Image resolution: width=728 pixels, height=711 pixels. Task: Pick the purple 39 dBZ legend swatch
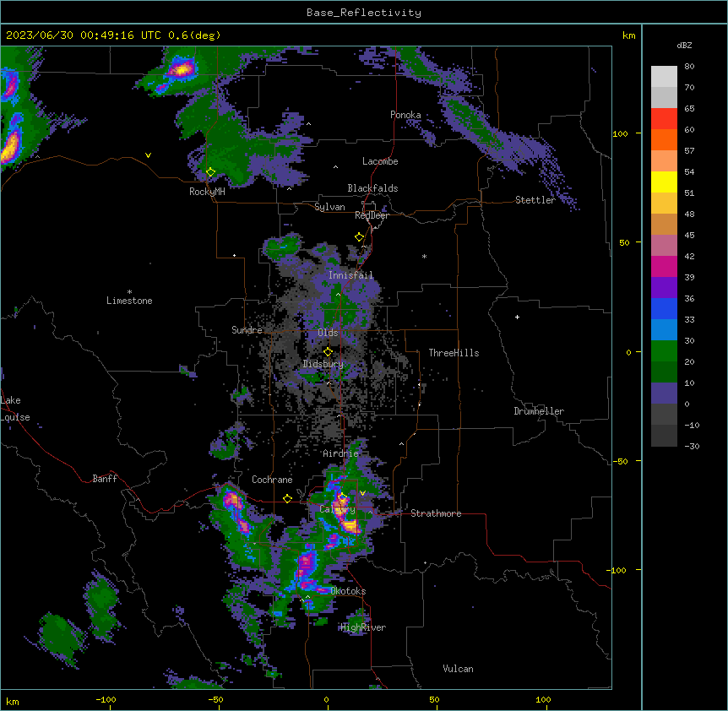tap(664, 288)
